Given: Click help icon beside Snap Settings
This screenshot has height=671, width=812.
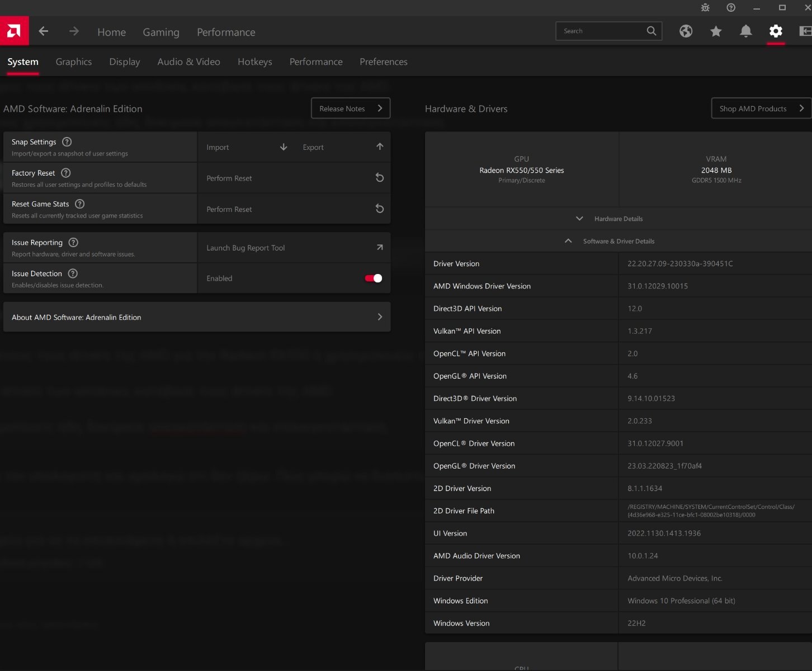Looking at the screenshot, I should click(67, 142).
